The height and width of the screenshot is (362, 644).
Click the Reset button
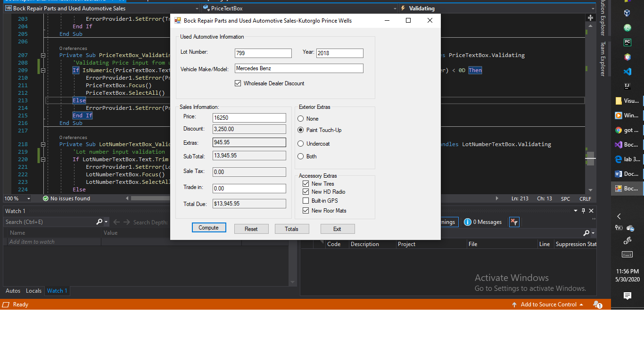coord(251,229)
